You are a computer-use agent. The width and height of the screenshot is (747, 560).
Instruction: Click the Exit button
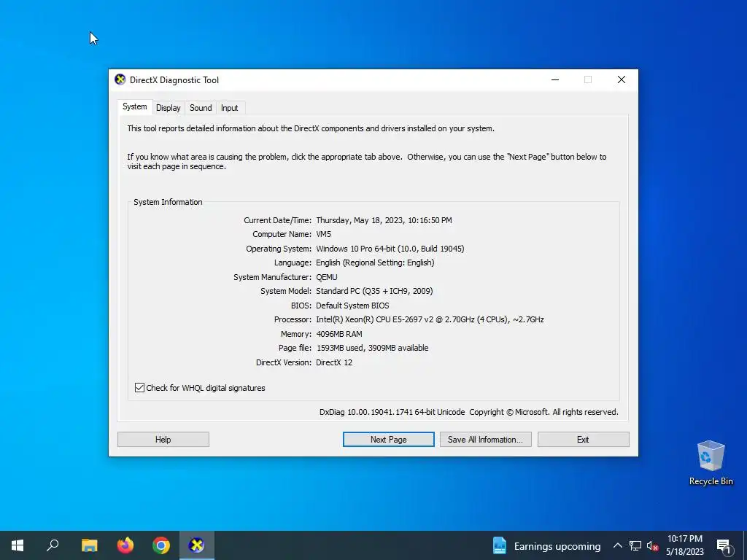point(583,440)
